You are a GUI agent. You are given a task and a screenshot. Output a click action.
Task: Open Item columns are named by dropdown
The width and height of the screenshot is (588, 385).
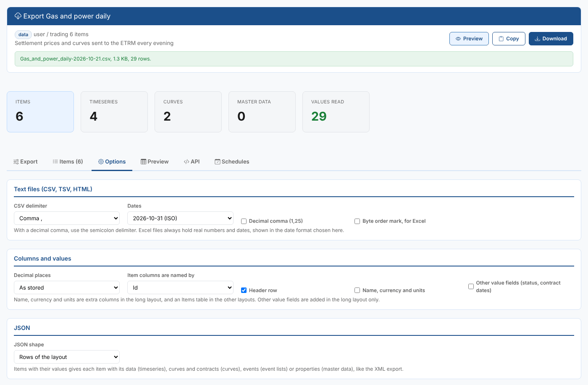180,287
